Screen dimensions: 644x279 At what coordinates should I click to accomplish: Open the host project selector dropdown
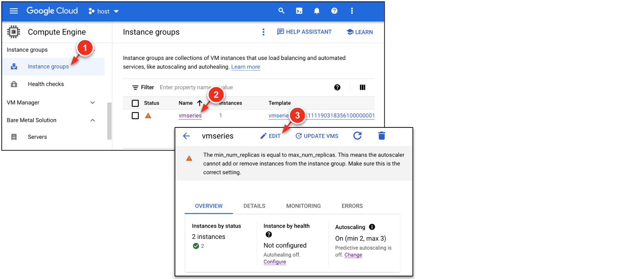tap(104, 11)
